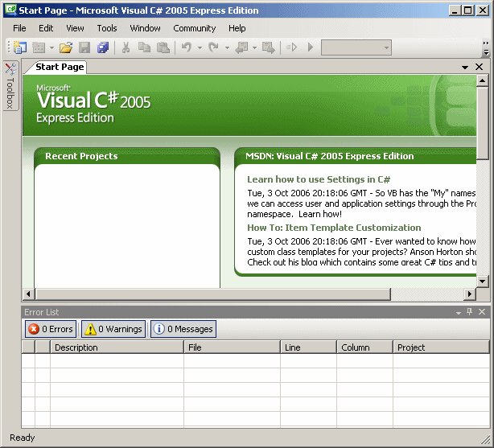Click the Recent Projects panel header

(x=127, y=156)
